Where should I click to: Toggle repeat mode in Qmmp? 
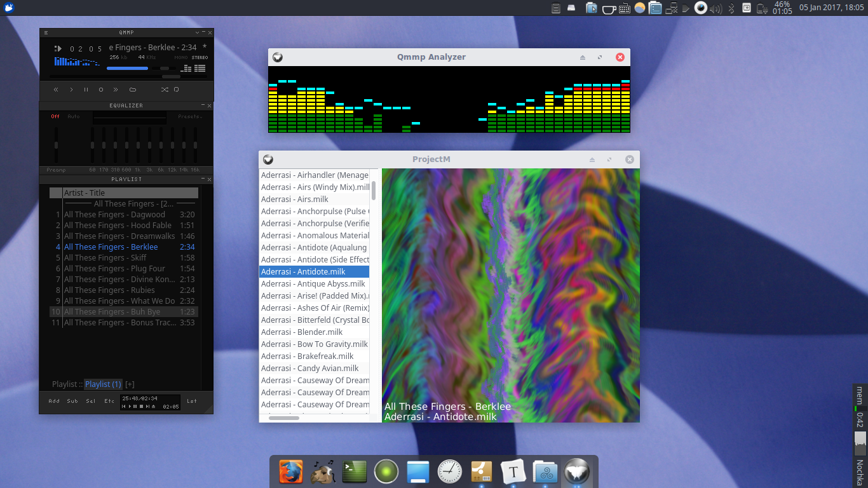[x=177, y=90]
